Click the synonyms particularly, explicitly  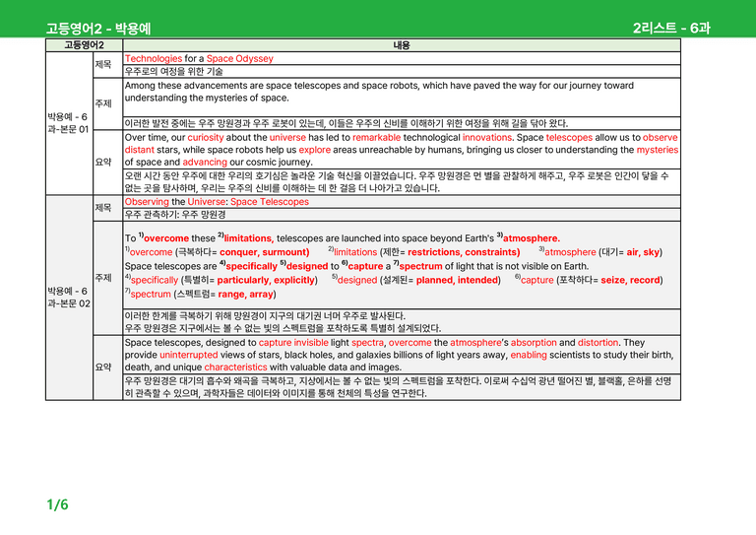(266, 280)
